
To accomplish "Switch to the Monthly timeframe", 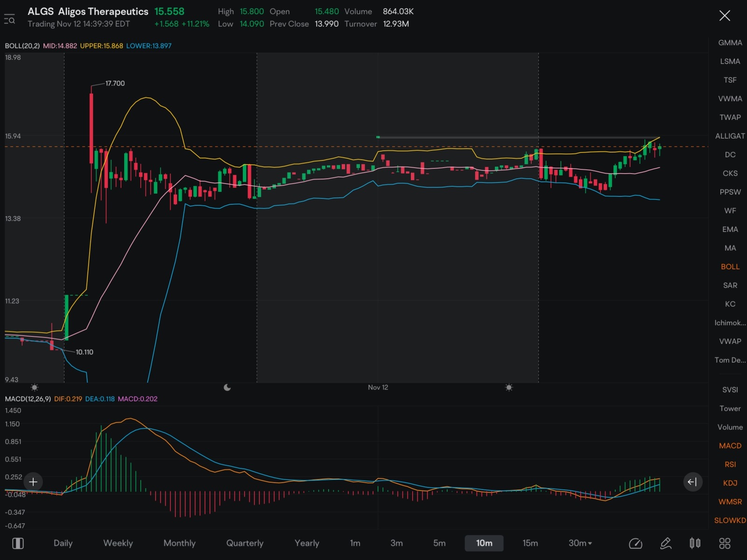I will click(179, 543).
